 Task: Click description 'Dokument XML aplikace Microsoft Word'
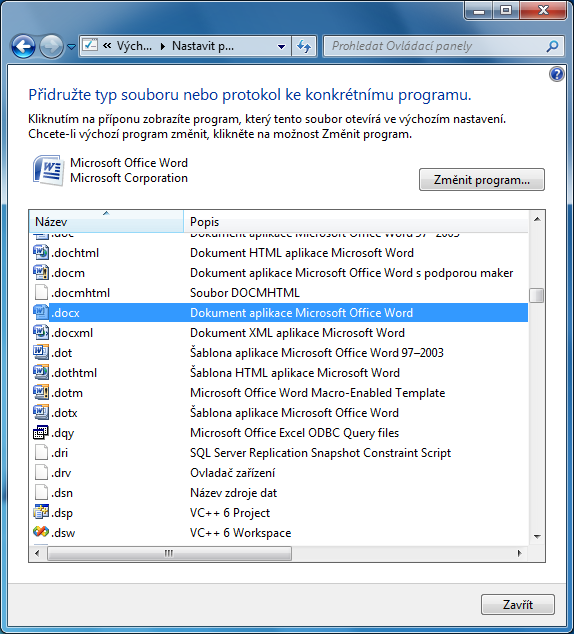coord(298,333)
